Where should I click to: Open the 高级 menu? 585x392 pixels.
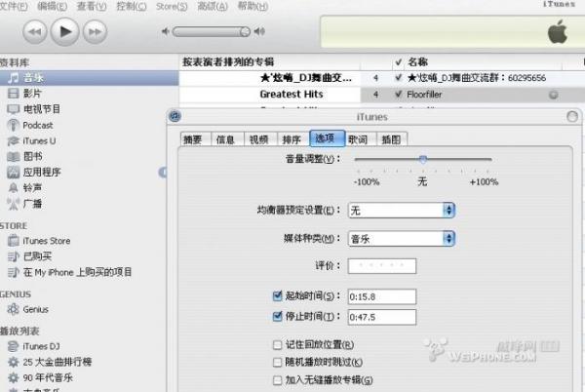(x=213, y=7)
